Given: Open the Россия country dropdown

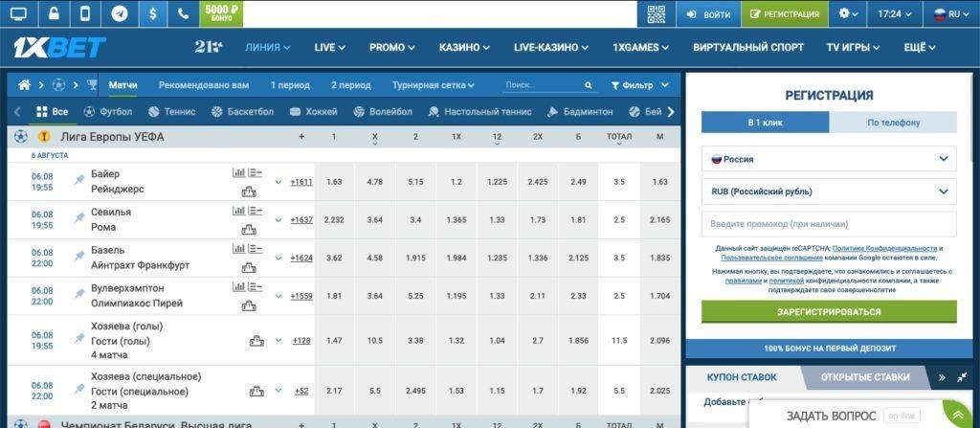Looking at the screenshot, I should pos(829,159).
